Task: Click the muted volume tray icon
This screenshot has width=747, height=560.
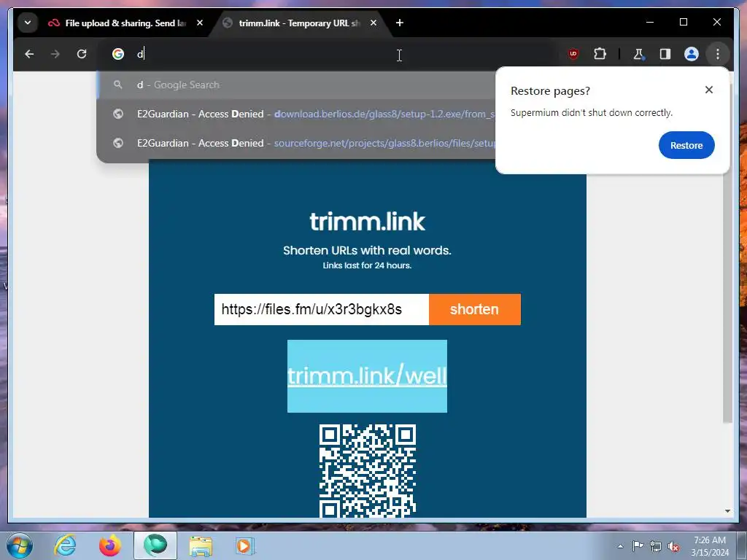Action: pos(673,546)
